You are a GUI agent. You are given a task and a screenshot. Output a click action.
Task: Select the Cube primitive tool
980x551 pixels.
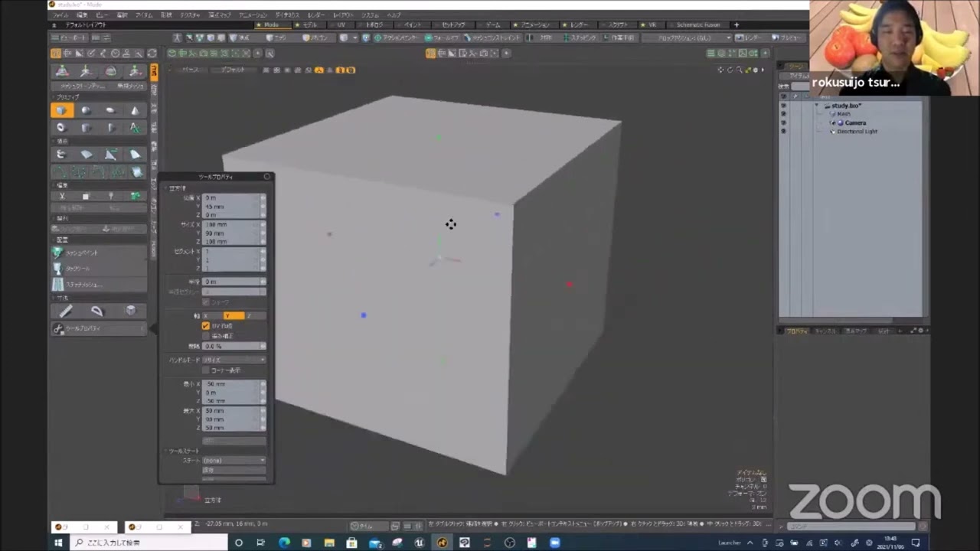click(62, 110)
